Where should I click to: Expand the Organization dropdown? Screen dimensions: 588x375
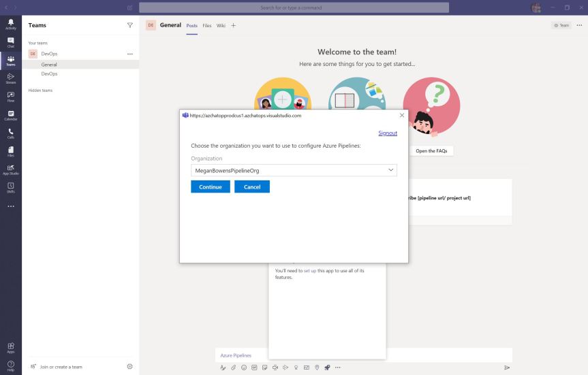294,170
